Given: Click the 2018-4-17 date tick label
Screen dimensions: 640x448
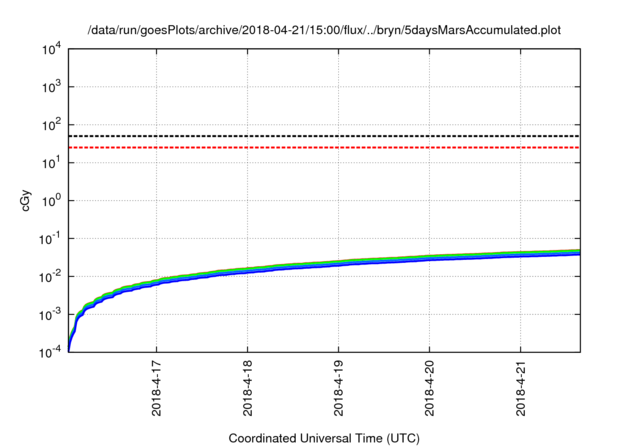Looking at the screenshot, I should pos(157,390).
